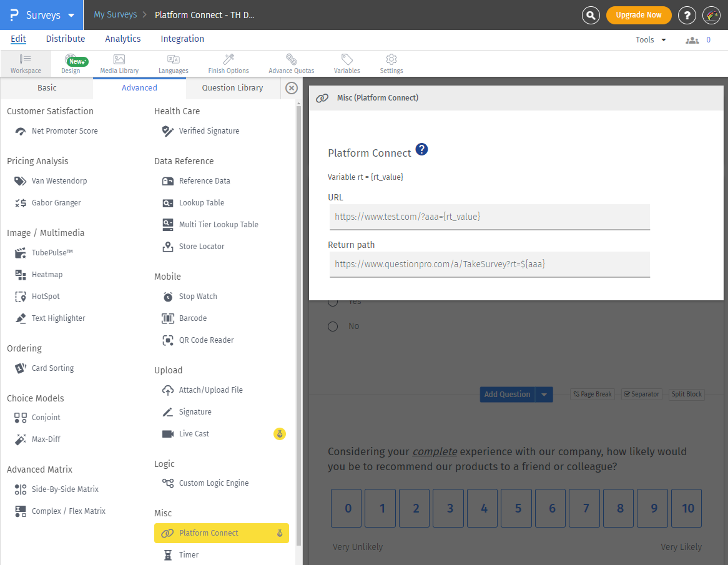Screen dimensions: 728x565
Task: Select Text Highlighter question type
Action: click(x=50, y=318)
